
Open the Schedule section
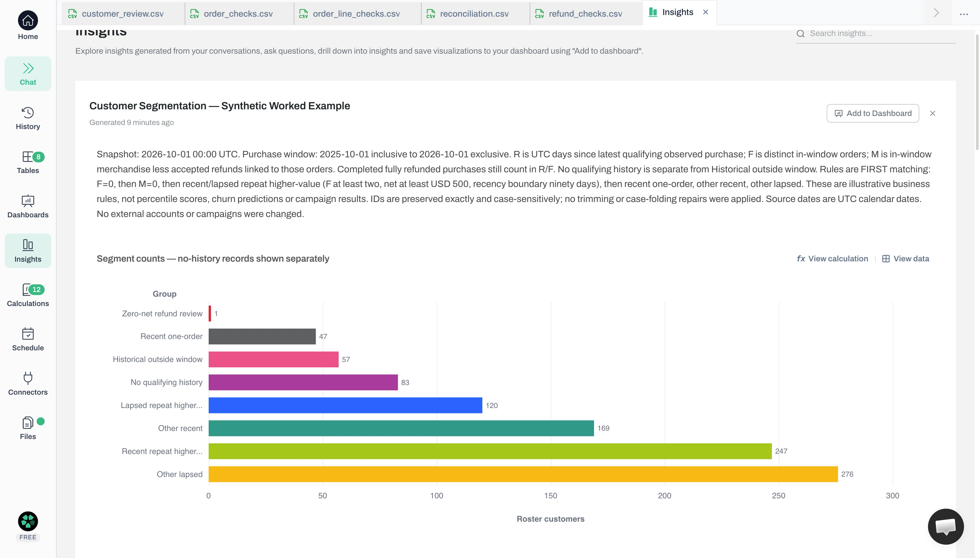tap(28, 340)
